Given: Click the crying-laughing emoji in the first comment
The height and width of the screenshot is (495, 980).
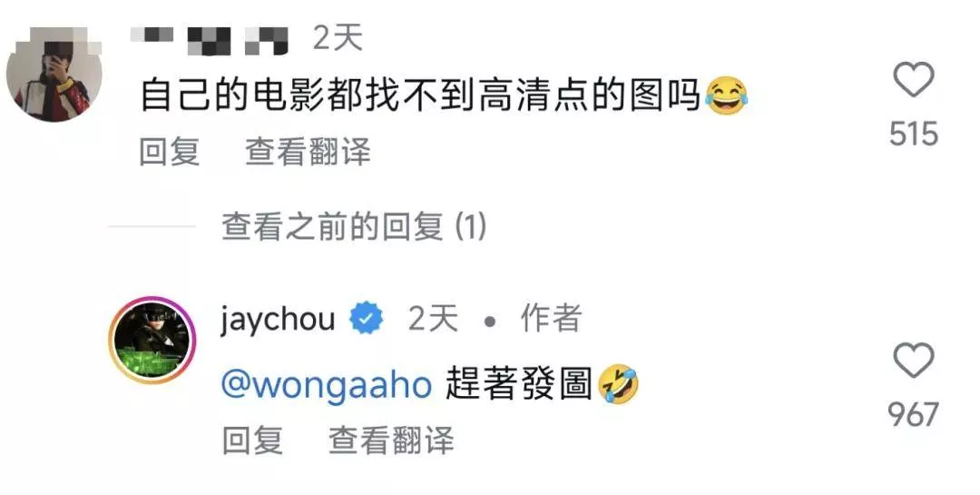Looking at the screenshot, I should [x=726, y=95].
